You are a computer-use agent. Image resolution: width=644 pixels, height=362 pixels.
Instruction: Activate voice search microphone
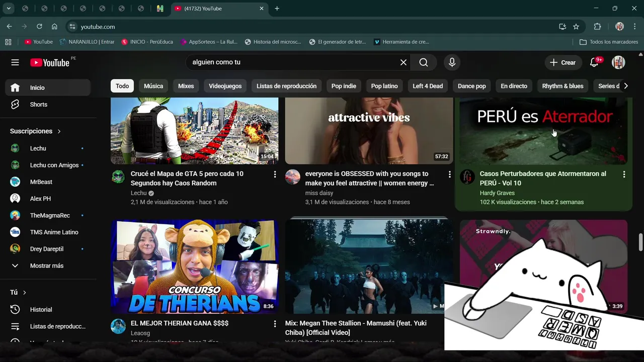(x=452, y=62)
